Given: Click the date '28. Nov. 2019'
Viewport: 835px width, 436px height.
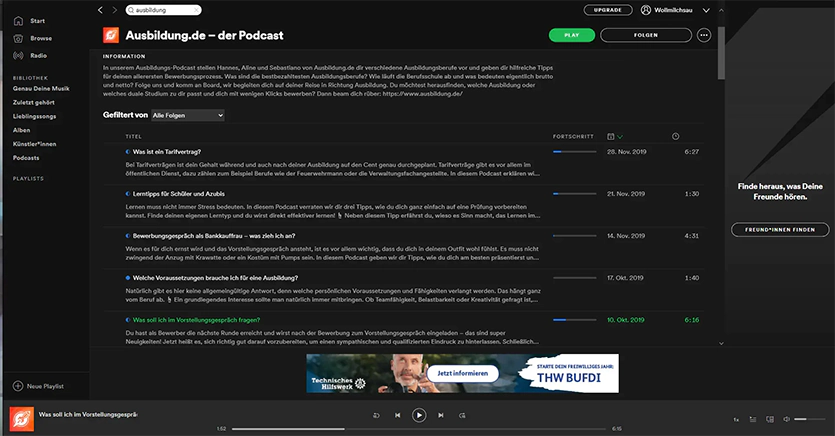Looking at the screenshot, I should tap(627, 152).
